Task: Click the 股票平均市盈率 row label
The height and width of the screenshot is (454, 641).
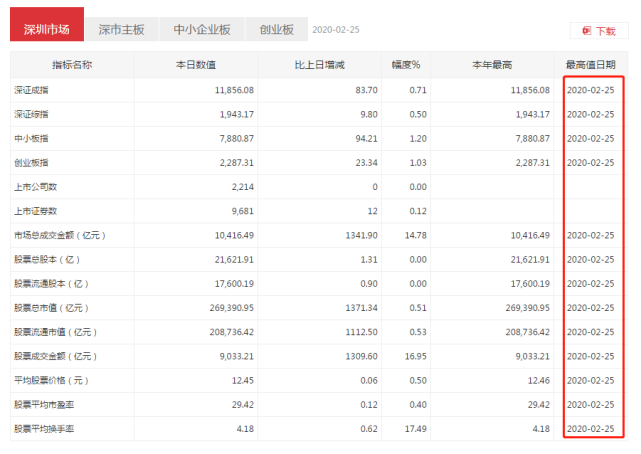Action: point(44,405)
